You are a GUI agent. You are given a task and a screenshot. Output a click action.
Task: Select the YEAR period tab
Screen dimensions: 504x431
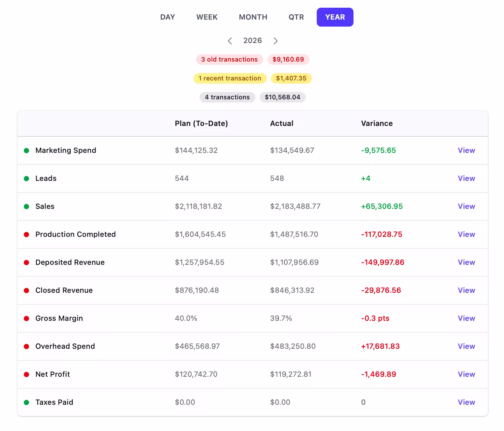point(335,17)
